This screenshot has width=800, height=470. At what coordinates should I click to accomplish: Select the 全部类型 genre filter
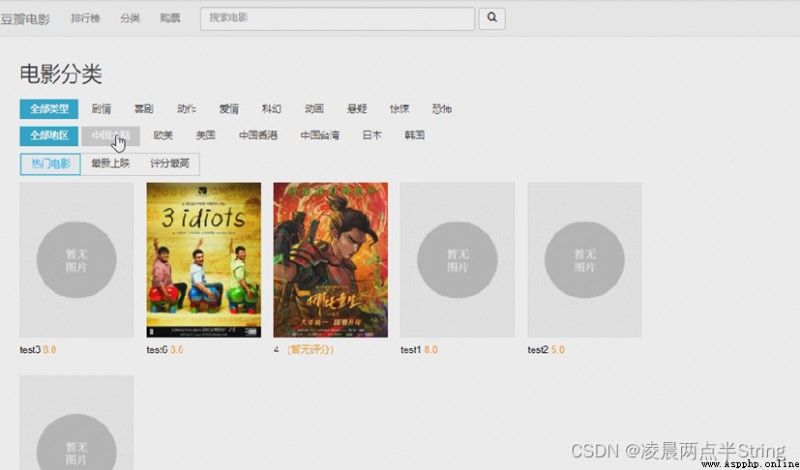click(49, 109)
